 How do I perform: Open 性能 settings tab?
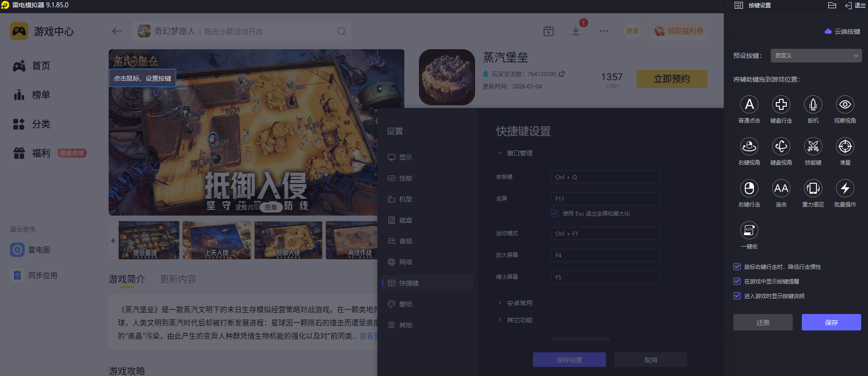click(428, 178)
